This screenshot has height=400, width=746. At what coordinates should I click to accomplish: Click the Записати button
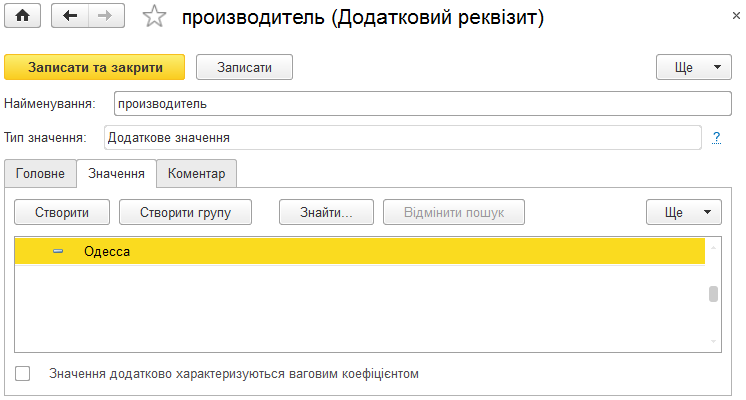point(245,67)
